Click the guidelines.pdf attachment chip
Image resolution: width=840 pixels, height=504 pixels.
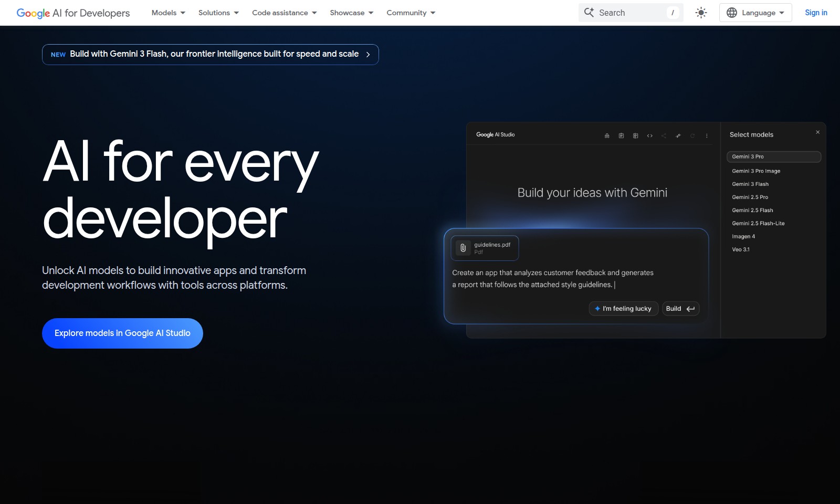point(485,248)
